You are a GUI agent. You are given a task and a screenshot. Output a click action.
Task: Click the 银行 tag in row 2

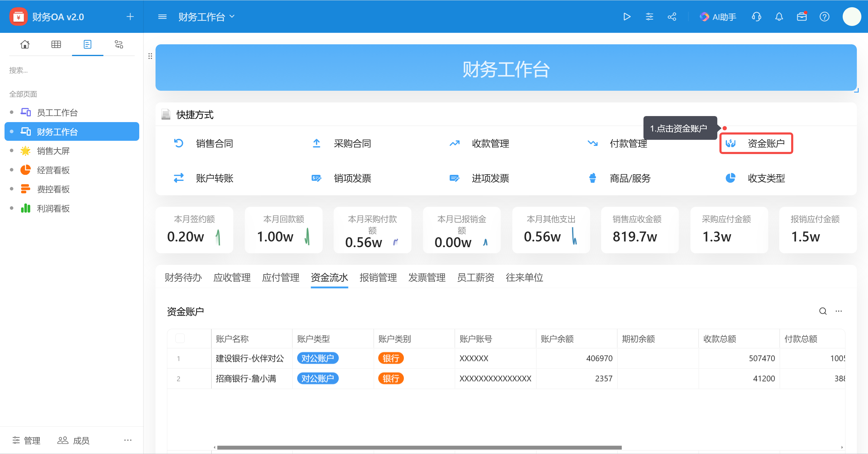tap(391, 378)
